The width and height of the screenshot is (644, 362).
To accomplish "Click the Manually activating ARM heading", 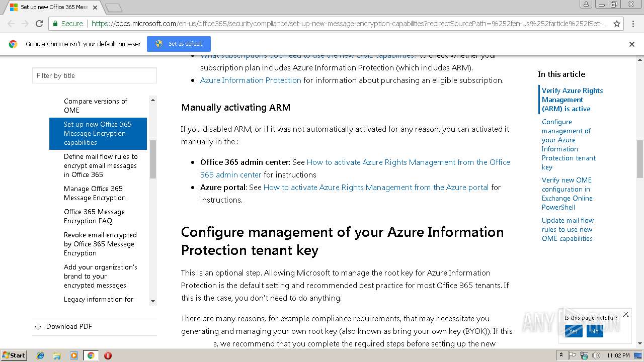I will click(235, 107).
